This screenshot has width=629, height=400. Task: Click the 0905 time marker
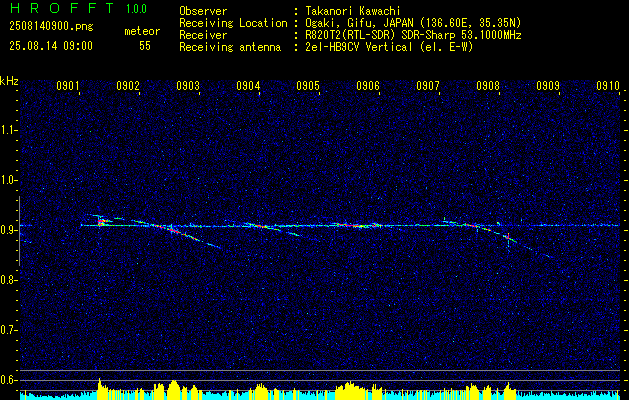point(308,86)
